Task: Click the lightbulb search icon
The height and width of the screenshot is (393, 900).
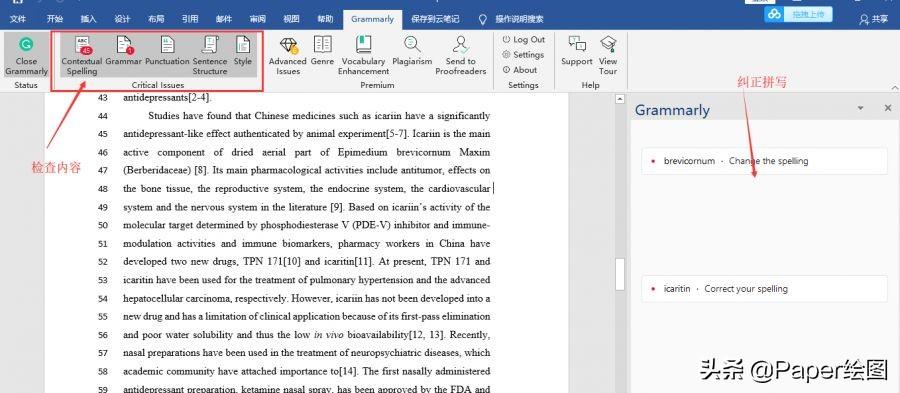Action: tap(483, 19)
